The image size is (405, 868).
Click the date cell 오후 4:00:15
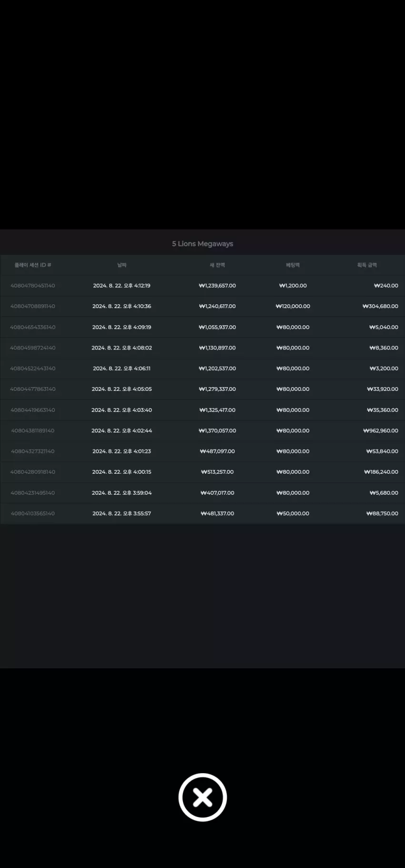point(122,472)
